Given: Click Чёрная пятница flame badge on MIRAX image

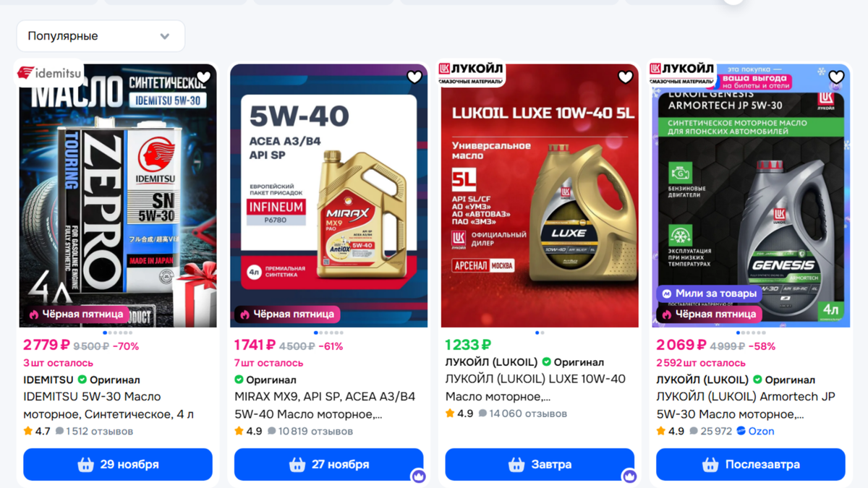Looking at the screenshot, I should pyautogui.click(x=287, y=314).
